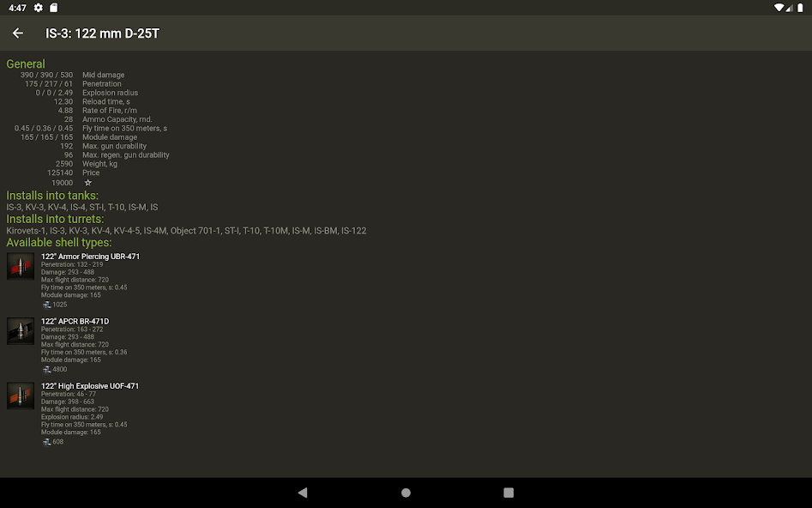This screenshot has width=812, height=508.
Task: Open the settings gear in the status bar
Action: (37, 7)
